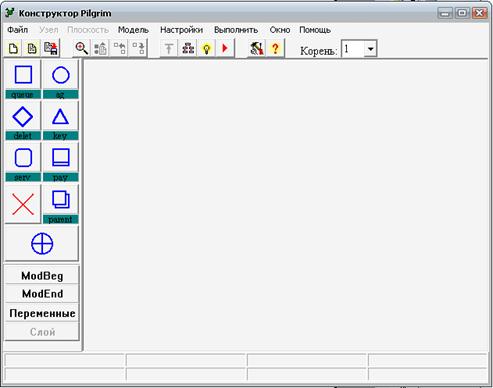Image resolution: width=493 pixels, height=388 pixels.
Task: Select the crossed circle node tool
Action: pyautogui.click(x=42, y=243)
